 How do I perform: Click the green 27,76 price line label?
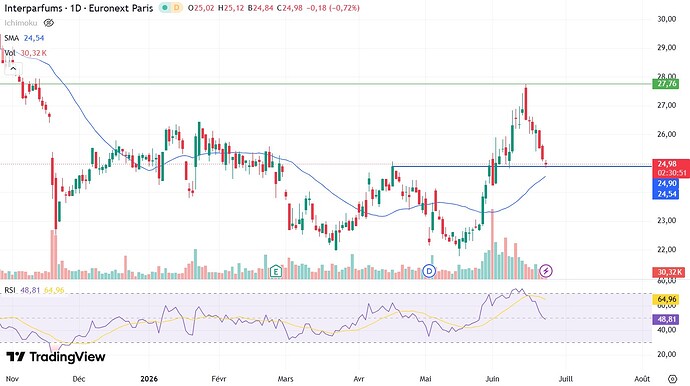(666, 84)
